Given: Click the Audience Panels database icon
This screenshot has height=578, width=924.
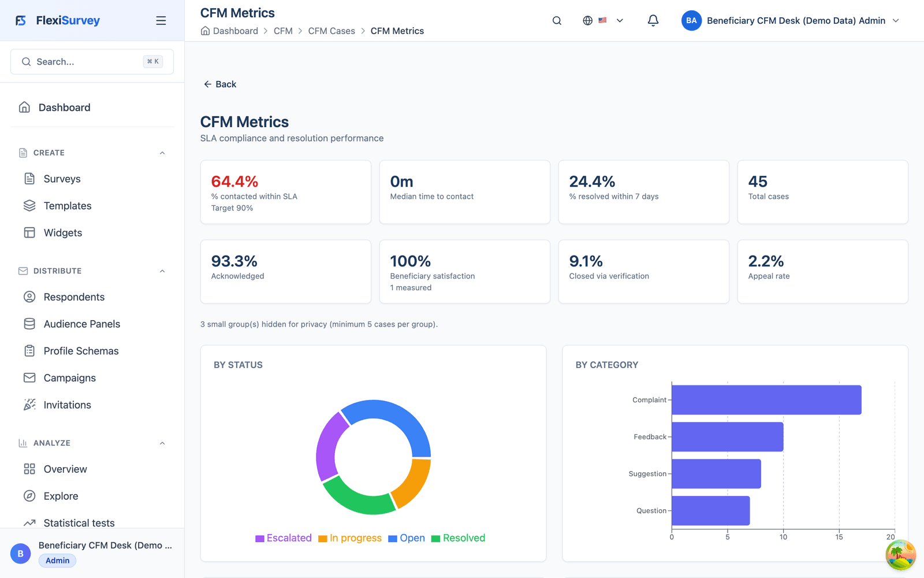Looking at the screenshot, I should click(29, 324).
